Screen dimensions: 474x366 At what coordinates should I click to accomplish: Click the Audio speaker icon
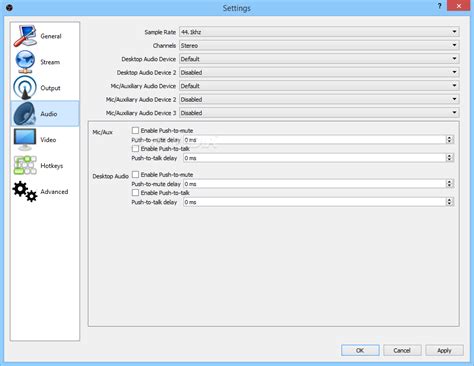pos(25,114)
